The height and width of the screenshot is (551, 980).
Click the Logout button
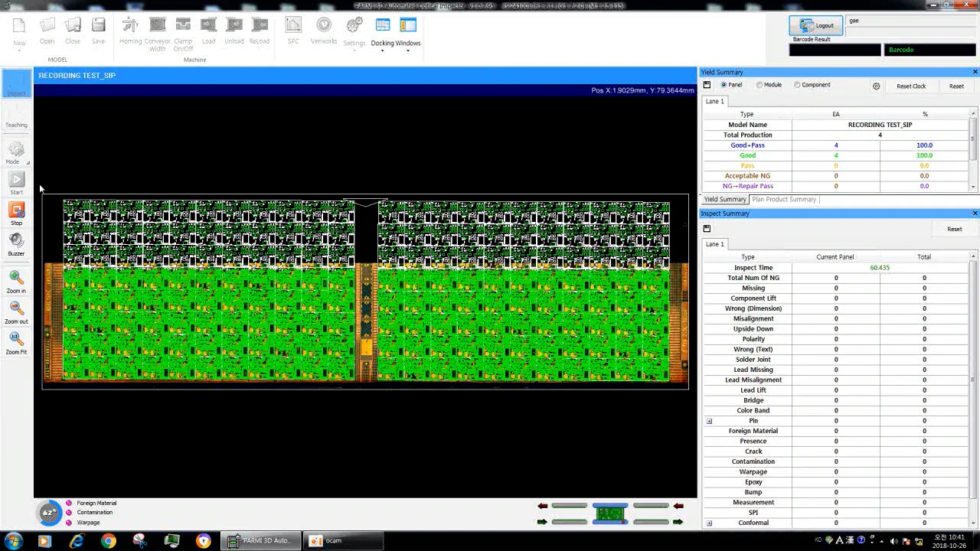pyautogui.click(x=816, y=25)
